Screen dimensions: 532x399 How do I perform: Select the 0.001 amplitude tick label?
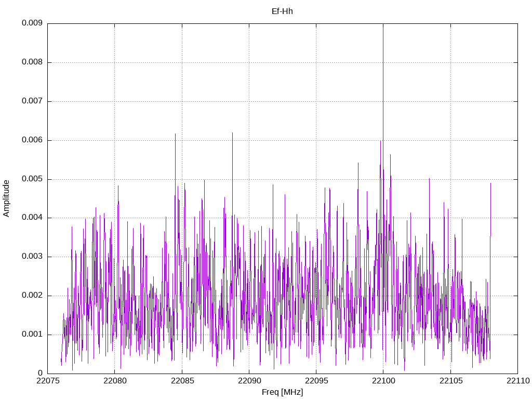click(x=32, y=335)
